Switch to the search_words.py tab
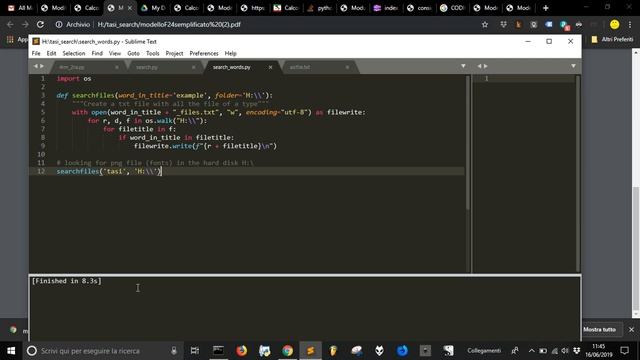Viewport: 640px width, 360px height. tap(231, 67)
